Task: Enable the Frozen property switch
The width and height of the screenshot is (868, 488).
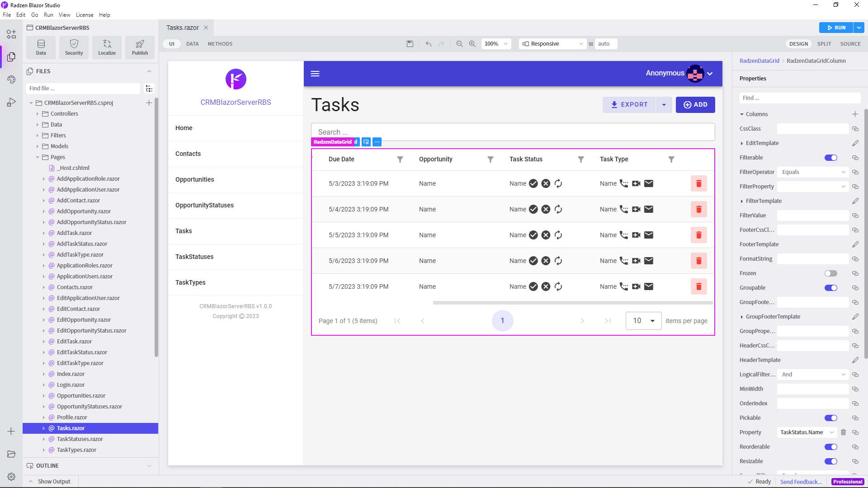Action: 830,273
